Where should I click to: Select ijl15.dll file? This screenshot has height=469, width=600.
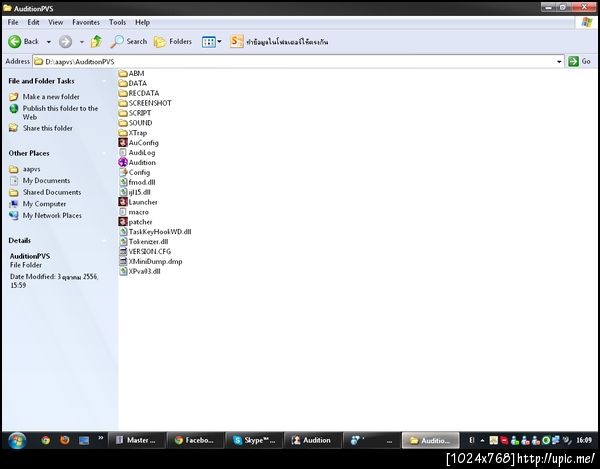[x=134, y=192]
